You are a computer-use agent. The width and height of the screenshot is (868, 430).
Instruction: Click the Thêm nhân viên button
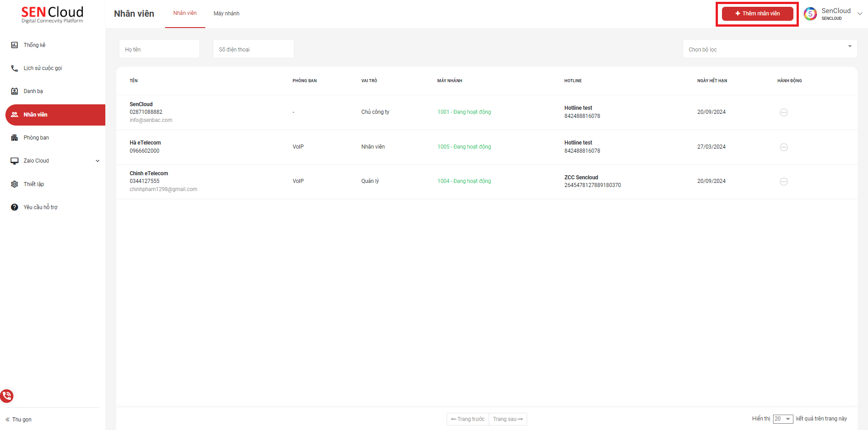(x=757, y=14)
